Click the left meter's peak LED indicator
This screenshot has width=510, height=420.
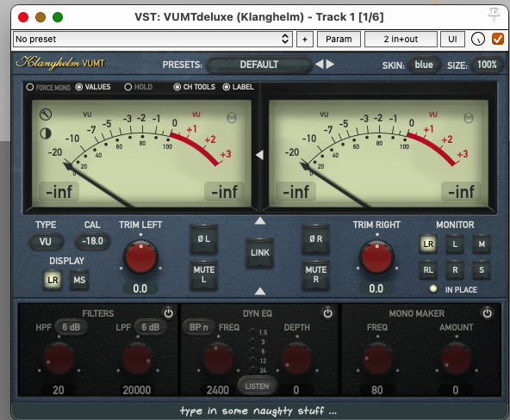point(232,118)
